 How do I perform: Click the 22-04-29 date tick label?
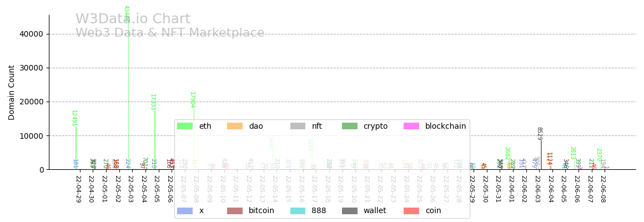(x=78, y=190)
